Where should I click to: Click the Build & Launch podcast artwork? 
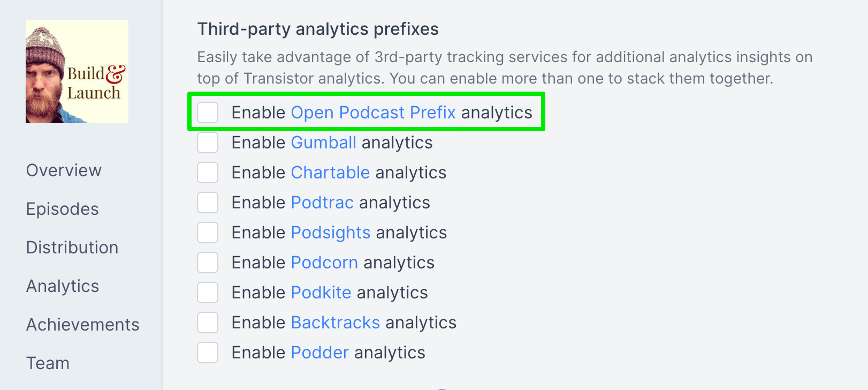tap(77, 72)
